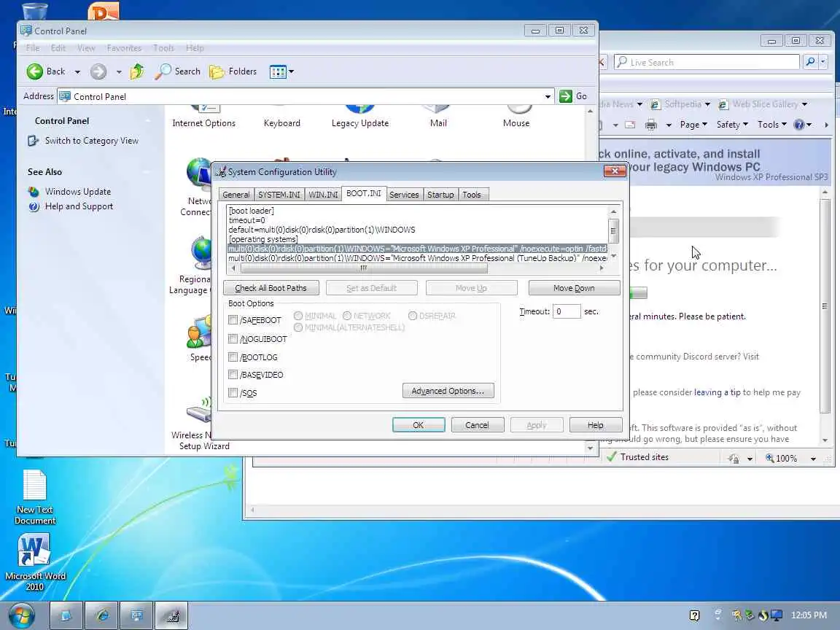The image size is (840, 630).
Task: Switch to the Startup tab
Action: tap(440, 195)
